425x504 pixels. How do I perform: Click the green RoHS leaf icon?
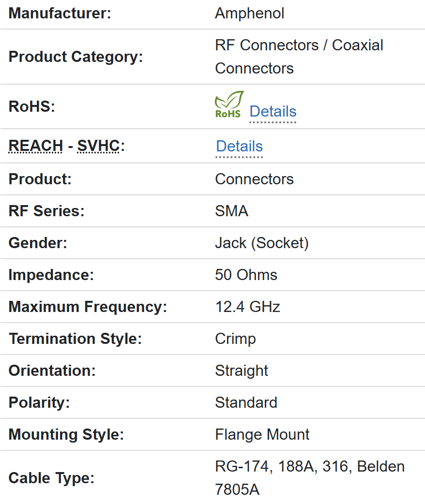[228, 104]
